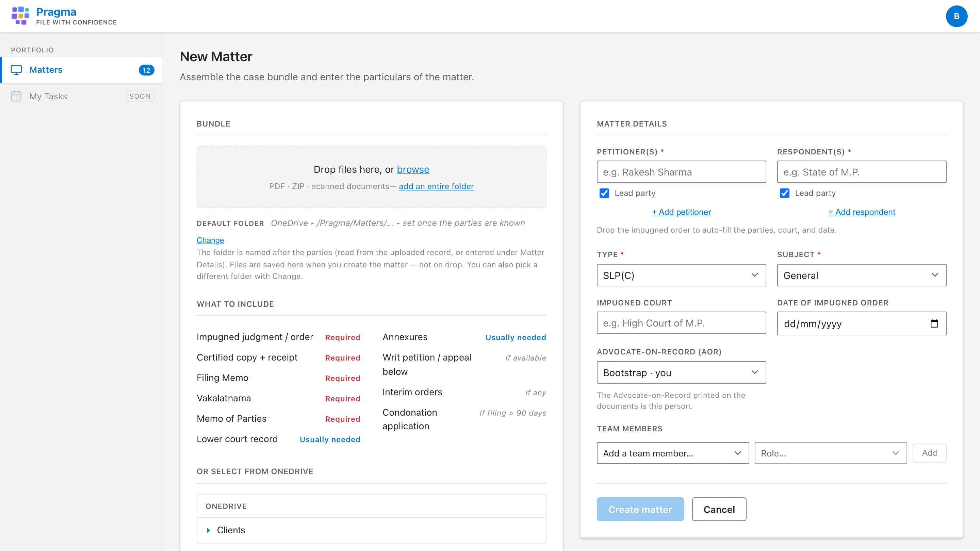980x551 pixels.
Task: Click 'If filing > 90 days' label
Action: point(512,413)
